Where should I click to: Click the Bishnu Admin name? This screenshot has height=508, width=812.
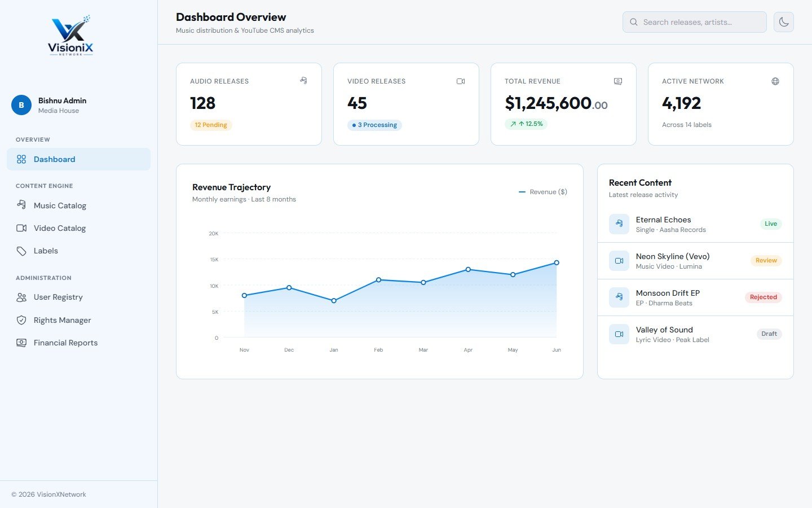pyautogui.click(x=62, y=100)
